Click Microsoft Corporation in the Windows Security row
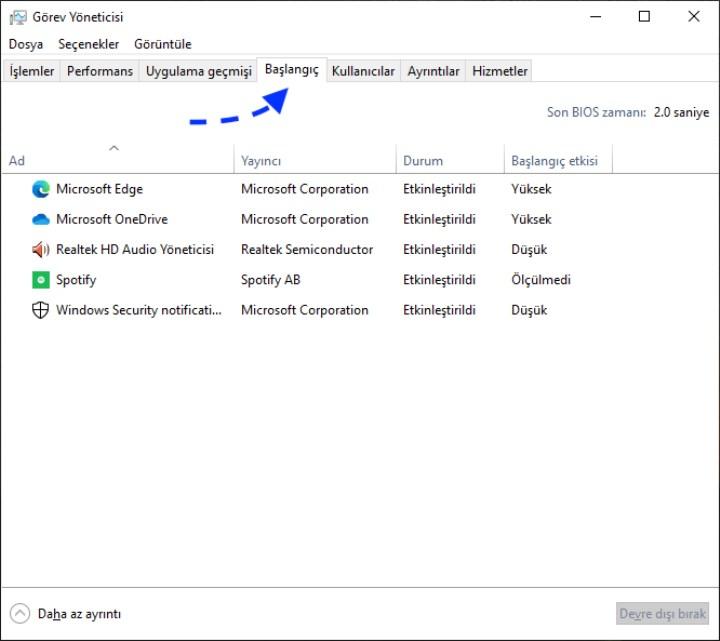Image resolution: width=720 pixels, height=641 pixels. tap(304, 310)
